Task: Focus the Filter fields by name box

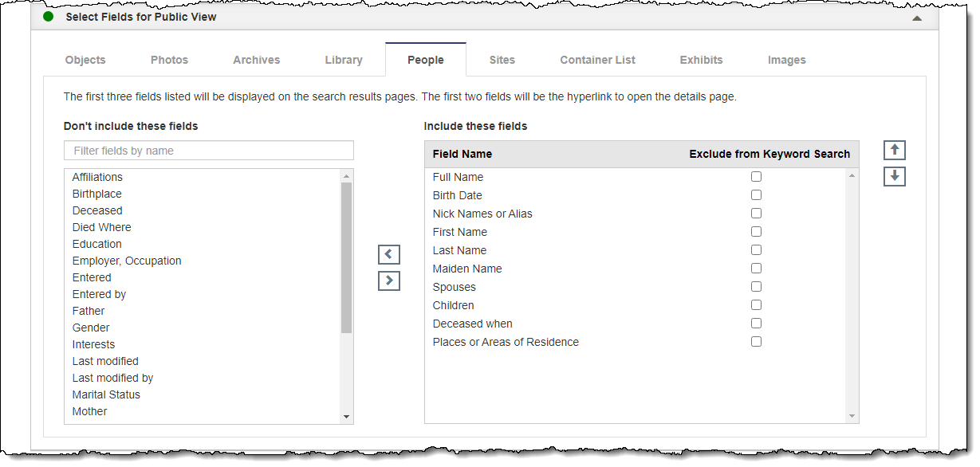Action: 209,151
